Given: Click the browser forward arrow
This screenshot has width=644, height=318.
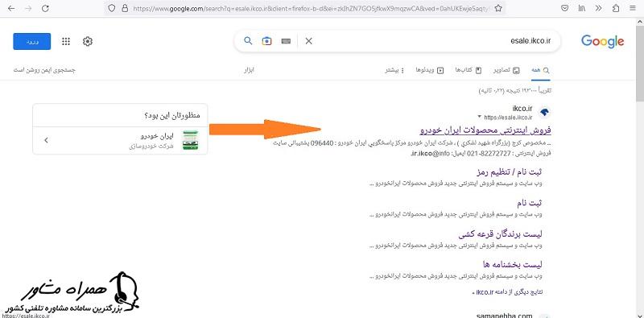Looking at the screenshot, I should 28,8.
